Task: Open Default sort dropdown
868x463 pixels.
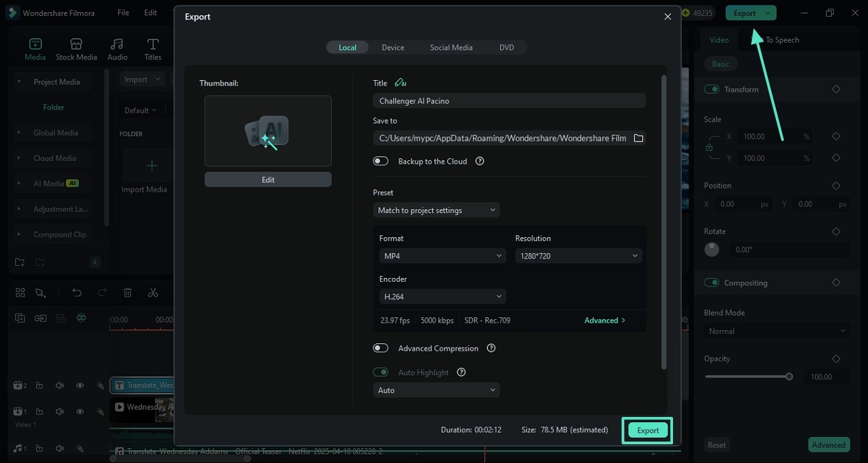Action: pos(140,110)
